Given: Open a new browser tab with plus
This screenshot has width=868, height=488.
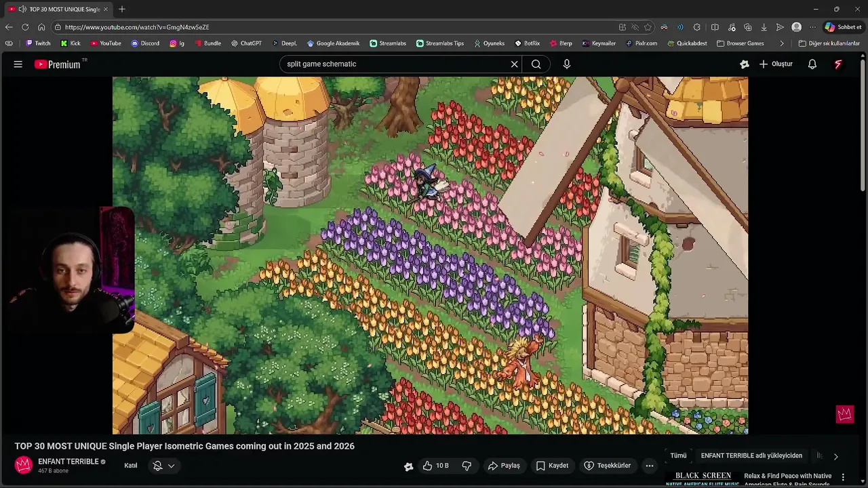Looking at the screenshot, I should coord(122,9).
